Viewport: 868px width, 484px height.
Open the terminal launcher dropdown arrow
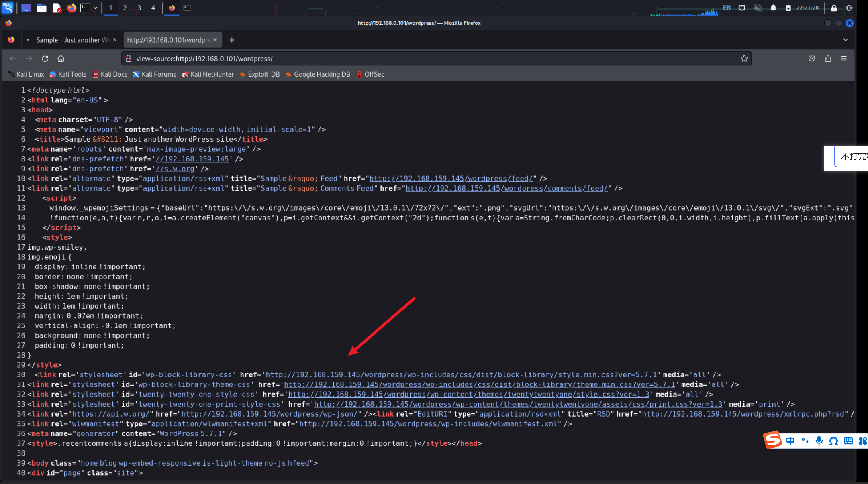96,8
